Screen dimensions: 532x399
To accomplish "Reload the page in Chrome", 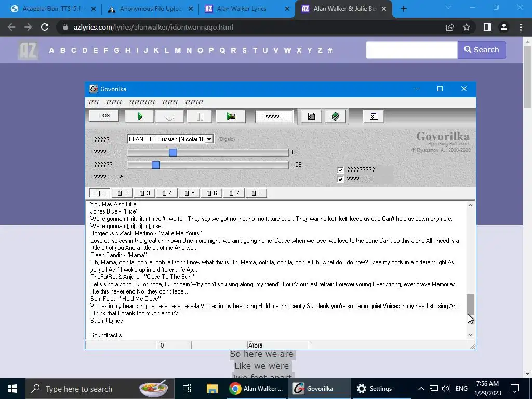I will 45,27.
